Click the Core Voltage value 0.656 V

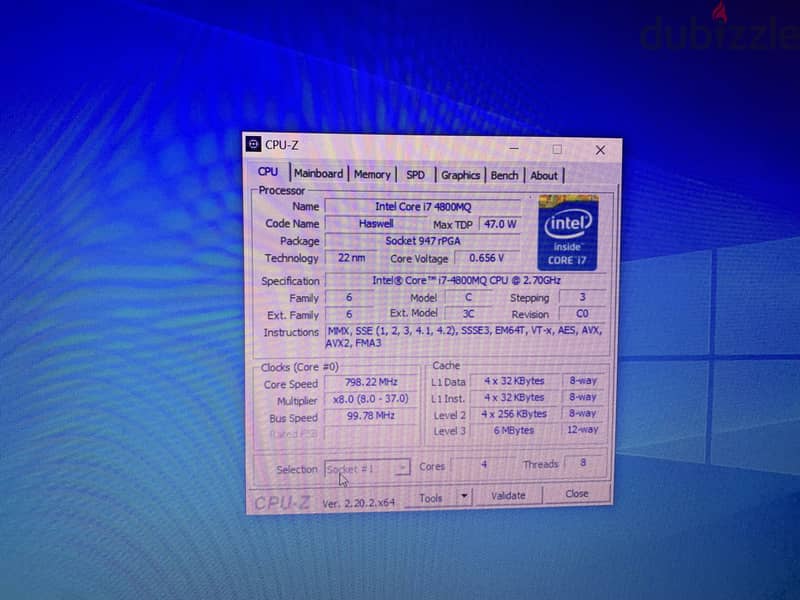tap(487, 258)
